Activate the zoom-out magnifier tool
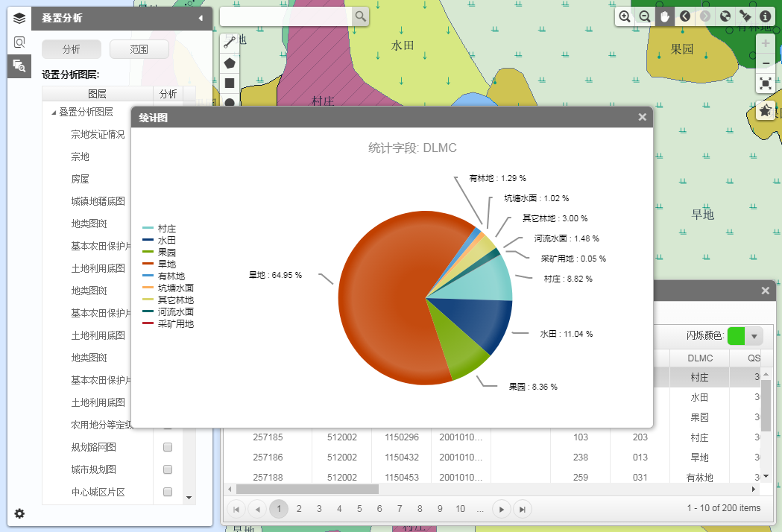Screen dimensions: 782x532 click(x=644, y=16)
